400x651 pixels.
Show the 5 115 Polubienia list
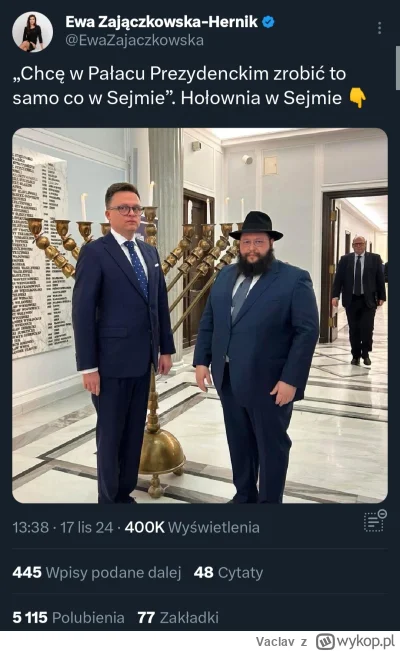(69, 617)
